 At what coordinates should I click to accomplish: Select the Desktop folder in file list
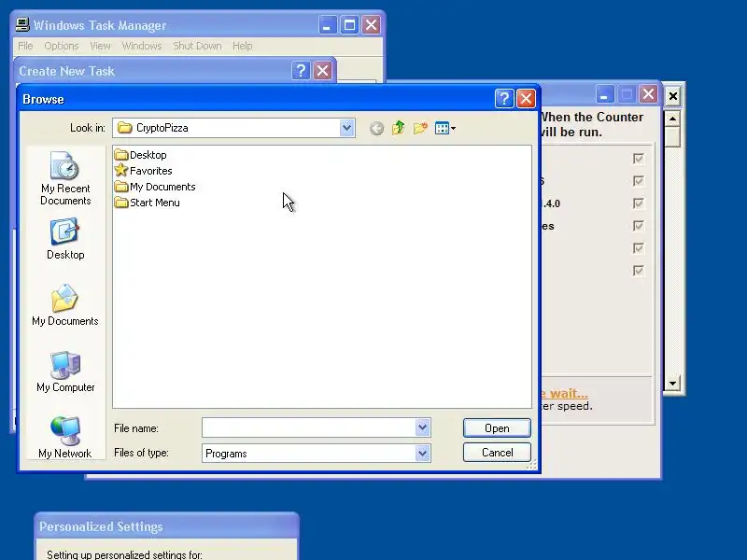pos(141,155)
